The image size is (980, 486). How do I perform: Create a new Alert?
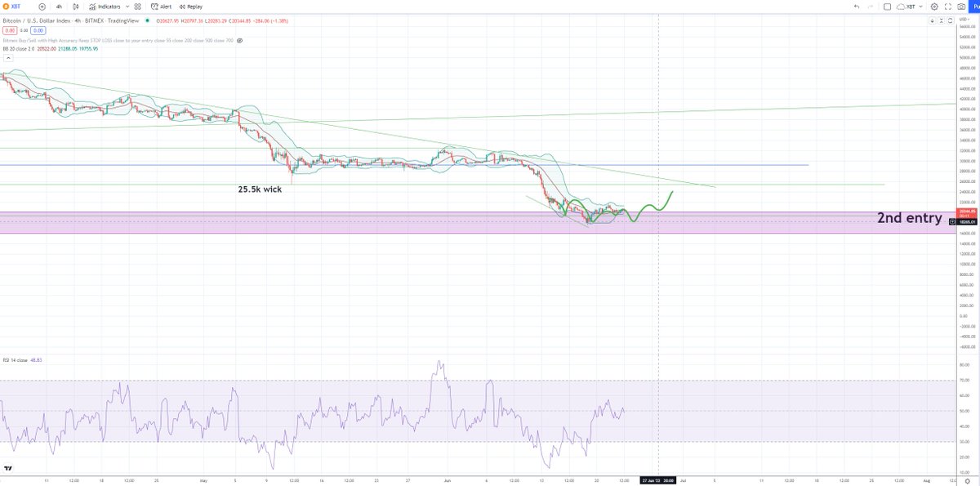pyautogui.click(x=161, y=7)
